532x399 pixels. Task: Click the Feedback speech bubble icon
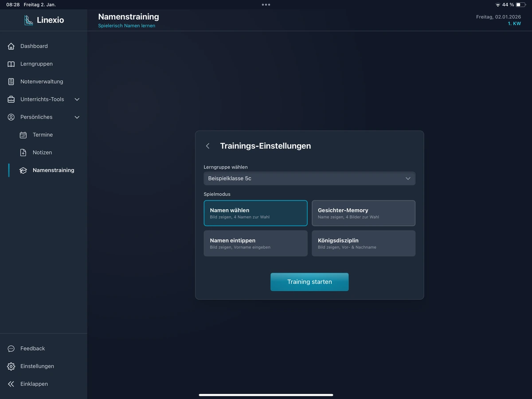pos(11,348)
